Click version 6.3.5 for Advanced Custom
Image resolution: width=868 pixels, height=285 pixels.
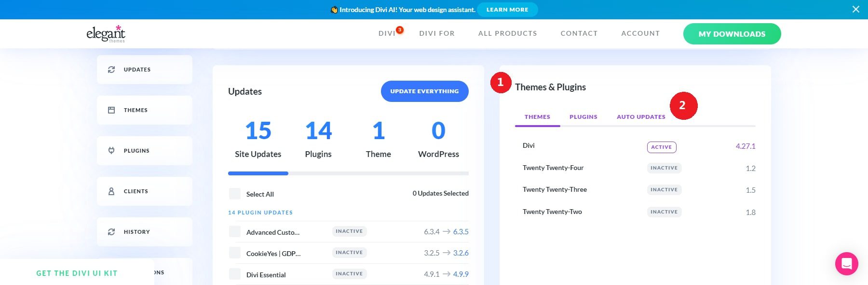[461, 232]
